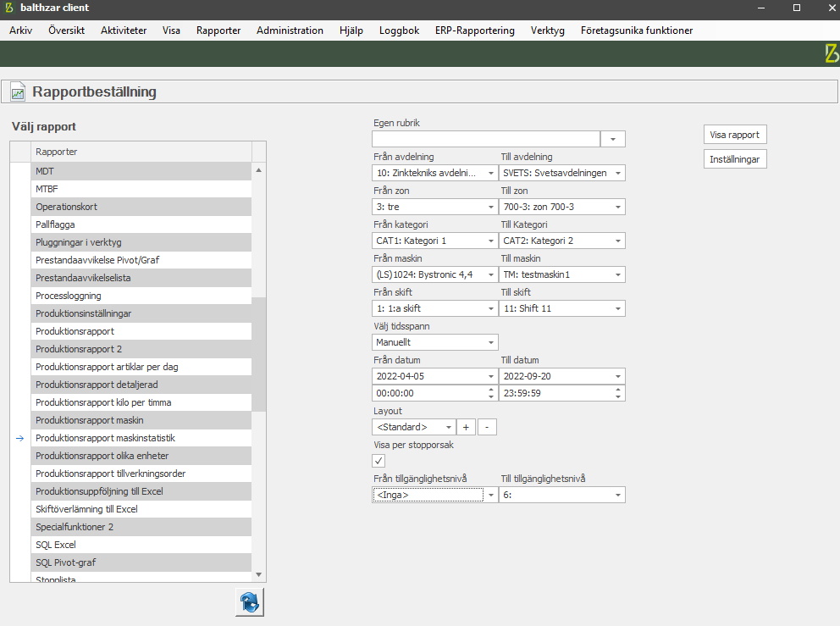Click the Egen rubrik text field
840x626 pixels.
[486, 140]
